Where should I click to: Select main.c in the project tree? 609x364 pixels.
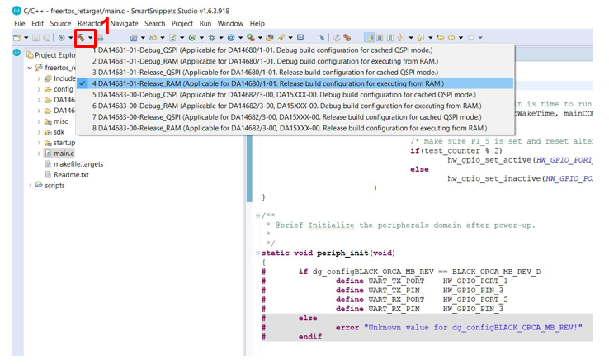click(x=64, y=154)
